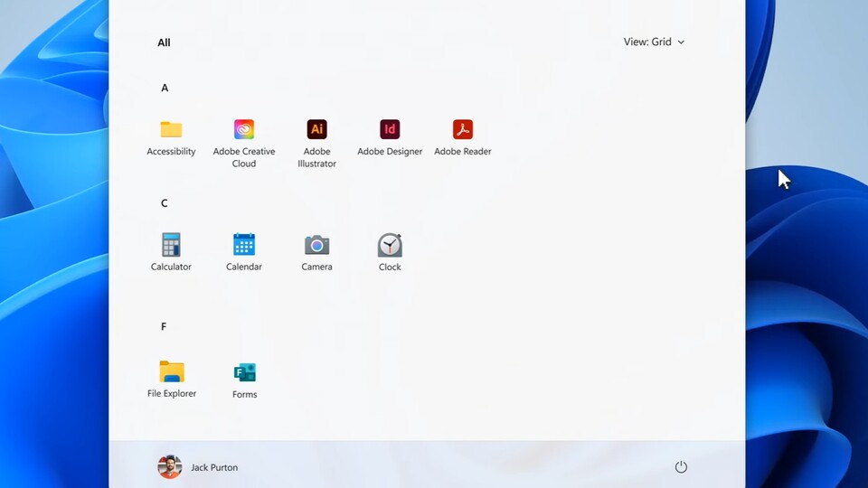The height and width of the screenshot is (488, 868).
Task: Open the Calendar app
Action: [x=244, y=246]
